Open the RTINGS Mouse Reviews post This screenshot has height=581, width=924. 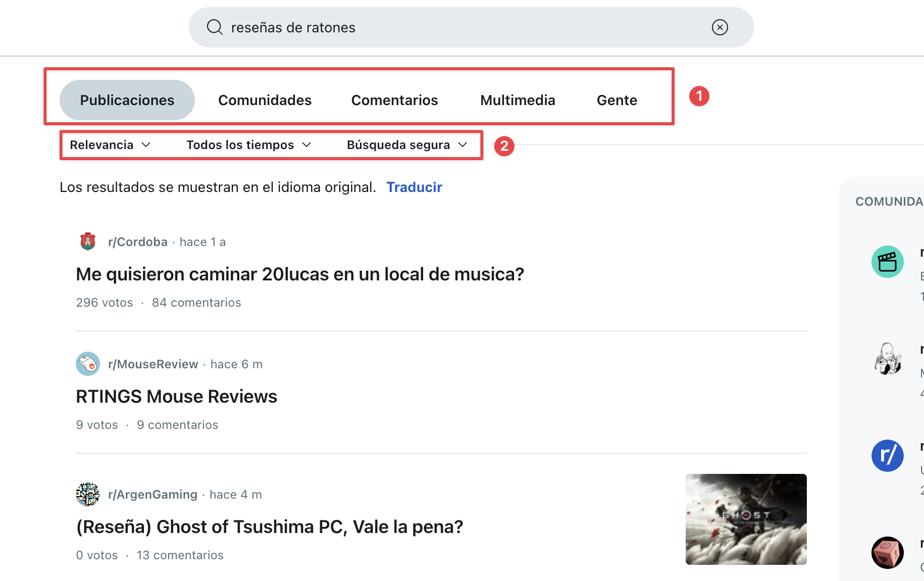click(176, 396)
